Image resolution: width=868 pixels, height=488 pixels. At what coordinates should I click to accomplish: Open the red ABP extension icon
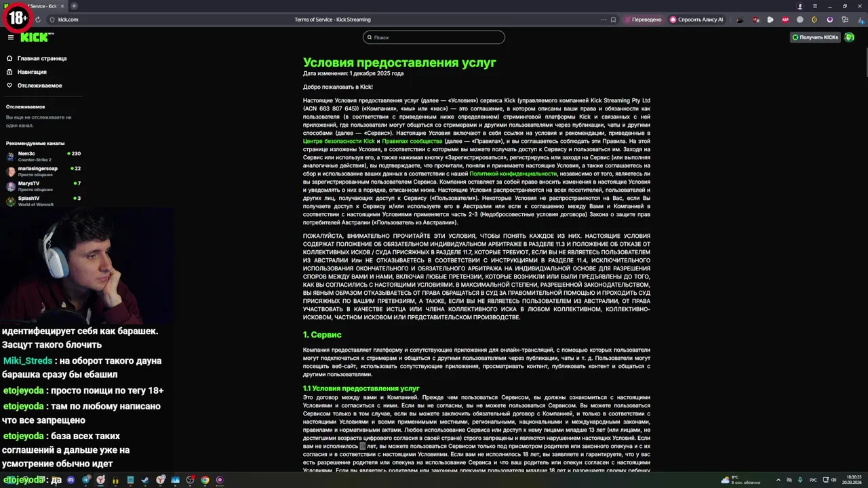[785, 20]
